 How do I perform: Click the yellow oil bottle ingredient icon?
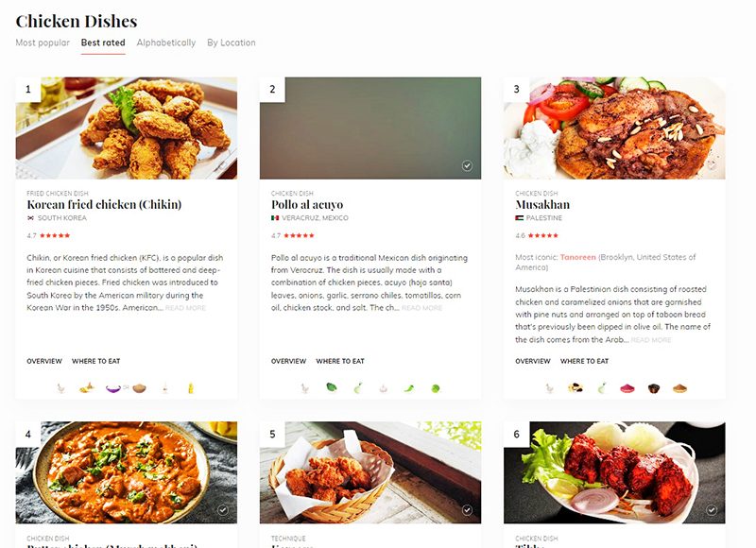point(191,388)
